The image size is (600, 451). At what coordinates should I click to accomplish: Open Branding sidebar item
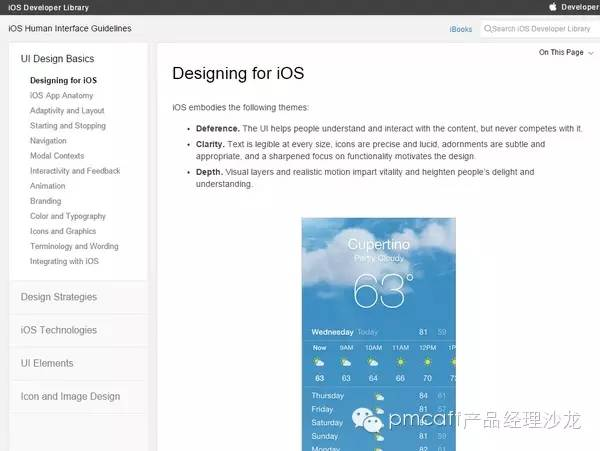click(x=46, y=201)
